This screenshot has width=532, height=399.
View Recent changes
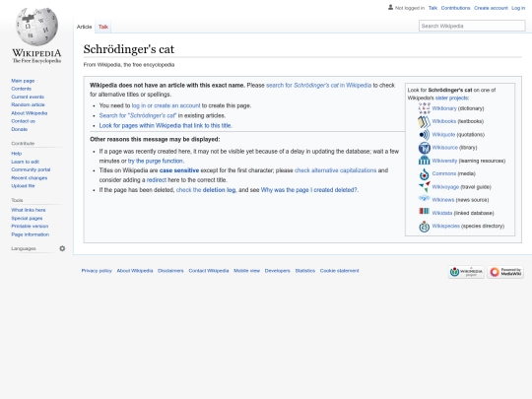tap(30, 177)
